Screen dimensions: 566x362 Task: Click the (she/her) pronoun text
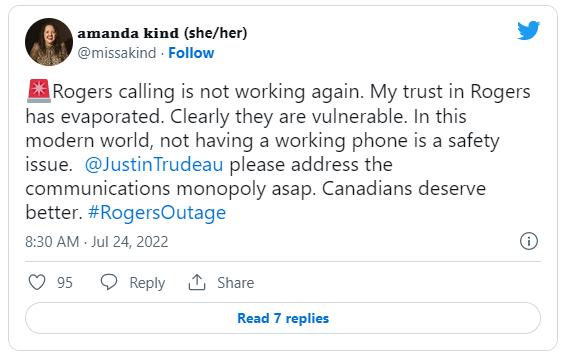click(215, 33)
